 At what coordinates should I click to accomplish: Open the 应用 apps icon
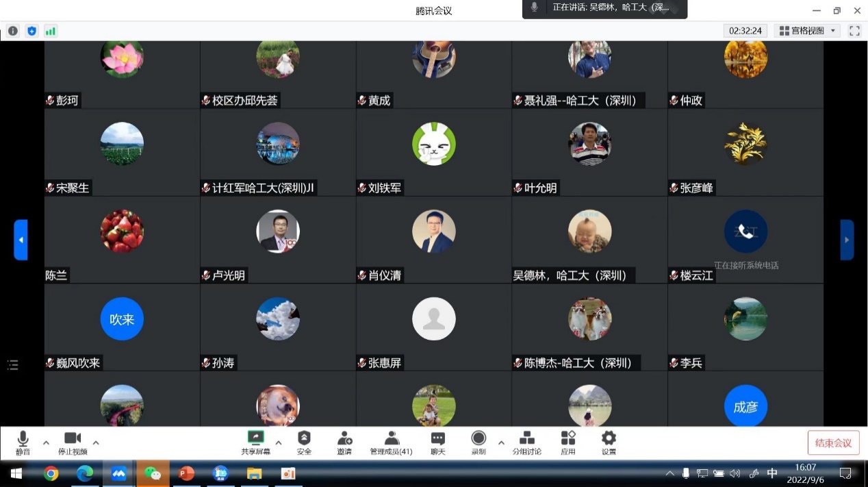[568, 439]
